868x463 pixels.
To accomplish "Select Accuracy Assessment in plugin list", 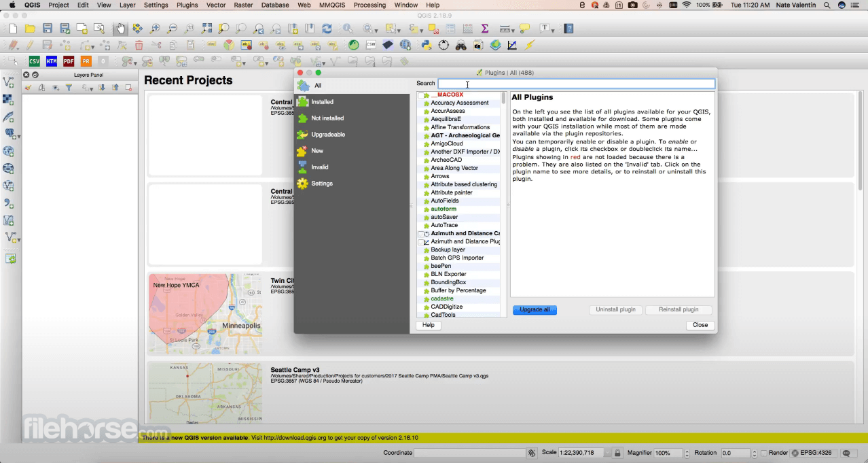I will click(459, 103).
